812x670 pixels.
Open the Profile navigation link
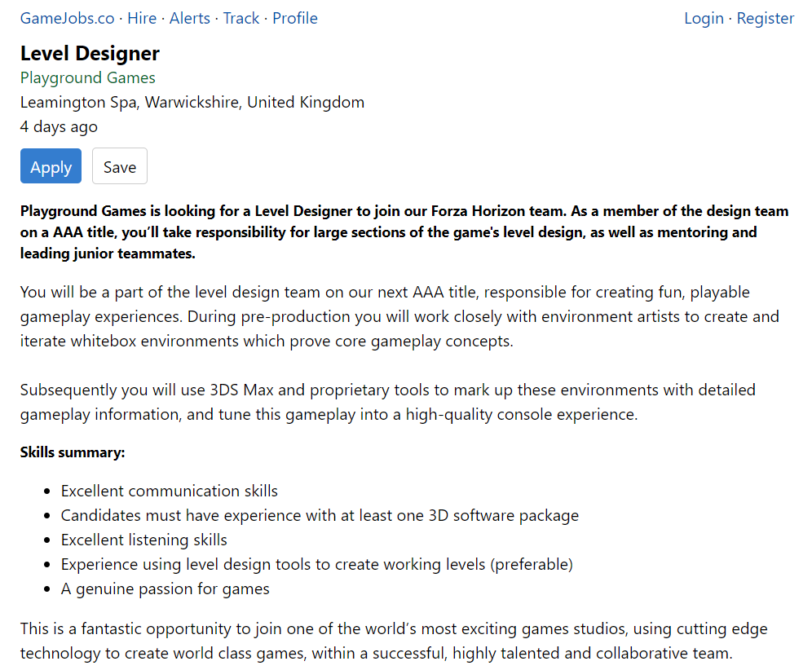point(295,18)
